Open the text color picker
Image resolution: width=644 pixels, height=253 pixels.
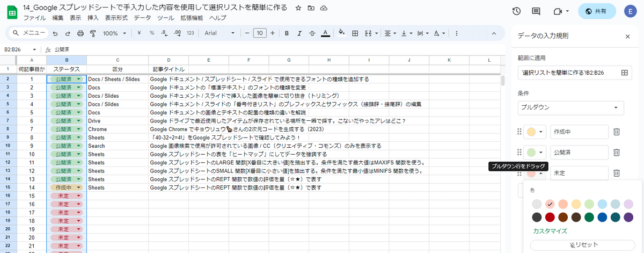pyautogui.click(x=325, y=33)
